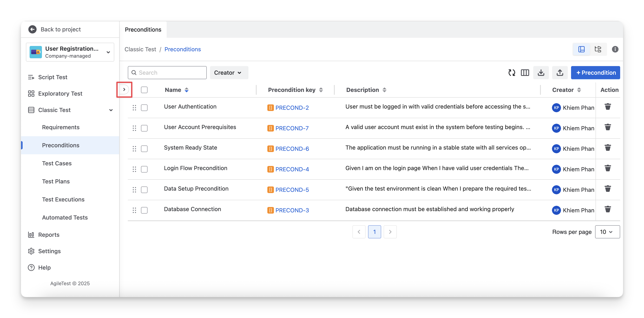Click the refresh sync icon
Viewport: 644px width, 318px height.
tap(511, 73)
